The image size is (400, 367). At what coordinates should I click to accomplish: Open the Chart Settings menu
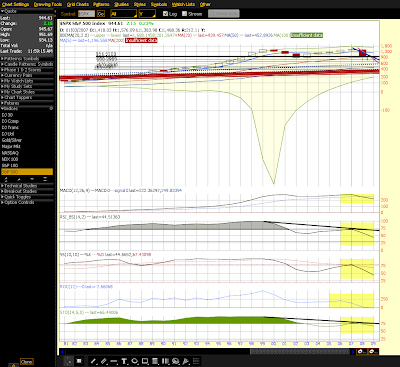pyautogui.click(x=15, y=4)
